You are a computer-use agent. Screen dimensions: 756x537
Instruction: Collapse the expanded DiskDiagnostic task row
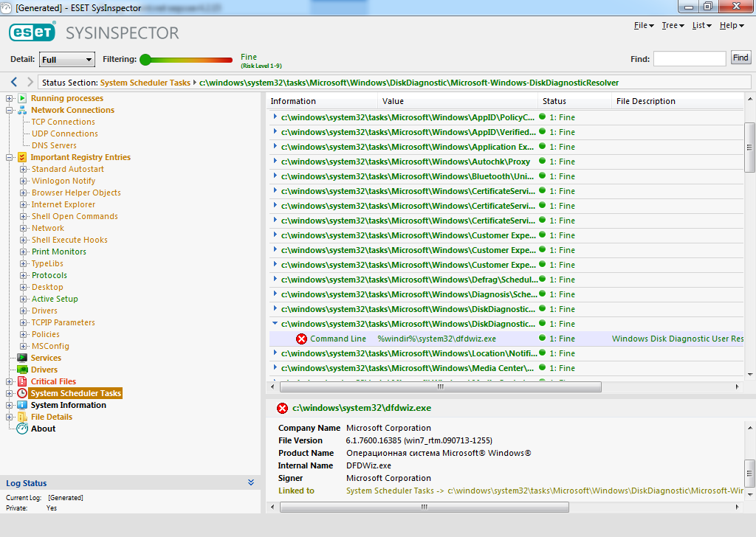click(275, 324)
